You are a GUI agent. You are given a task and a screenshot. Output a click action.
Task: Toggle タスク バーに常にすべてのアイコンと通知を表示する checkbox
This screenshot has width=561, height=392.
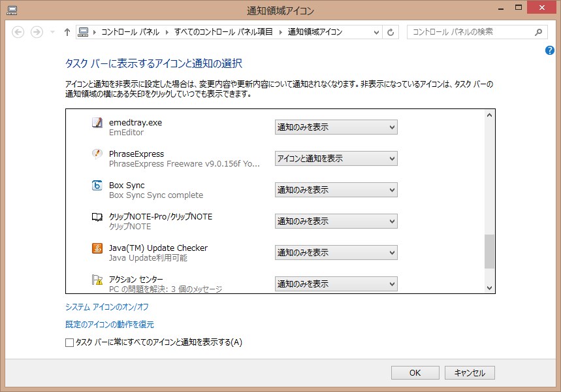pos(69,342)
